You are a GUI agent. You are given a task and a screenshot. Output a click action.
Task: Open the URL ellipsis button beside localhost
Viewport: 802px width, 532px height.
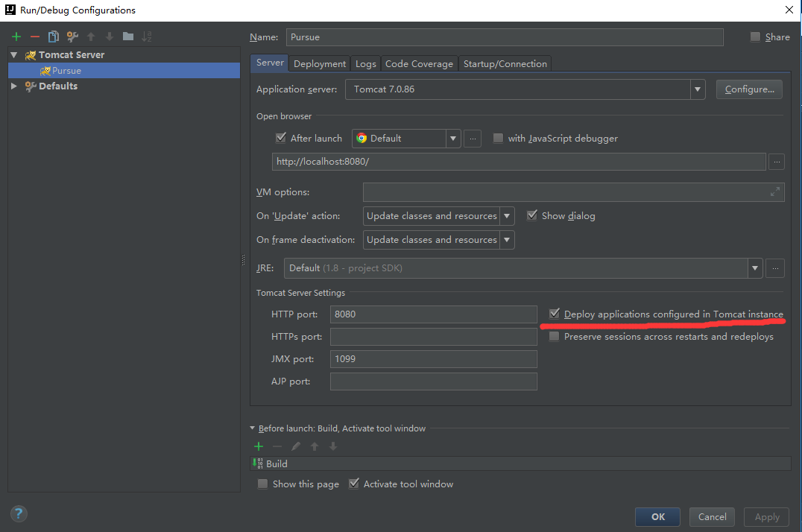pos(777,162)
